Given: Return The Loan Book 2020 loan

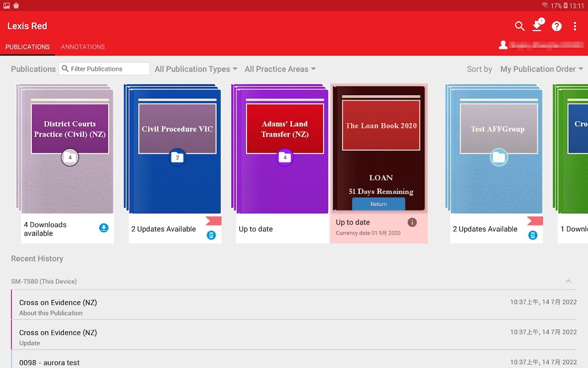Looking at the screenshot, I should click(x=379, y=204).
